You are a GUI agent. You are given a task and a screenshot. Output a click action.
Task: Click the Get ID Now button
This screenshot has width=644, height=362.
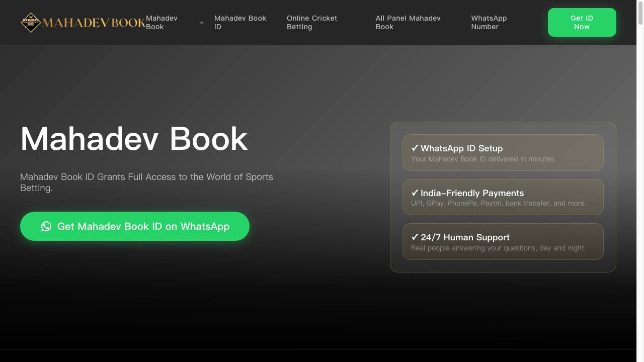click(x=582, y=23)
